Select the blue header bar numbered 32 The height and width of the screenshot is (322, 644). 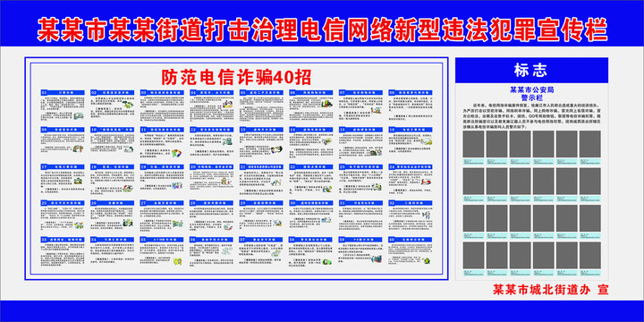pyautogui.click(x=411, y=203)
